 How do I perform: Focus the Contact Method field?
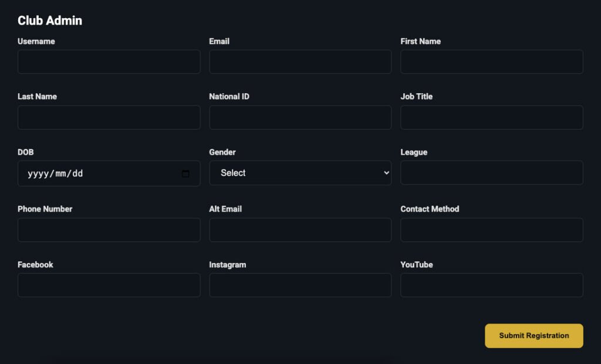tap(491, 230)
